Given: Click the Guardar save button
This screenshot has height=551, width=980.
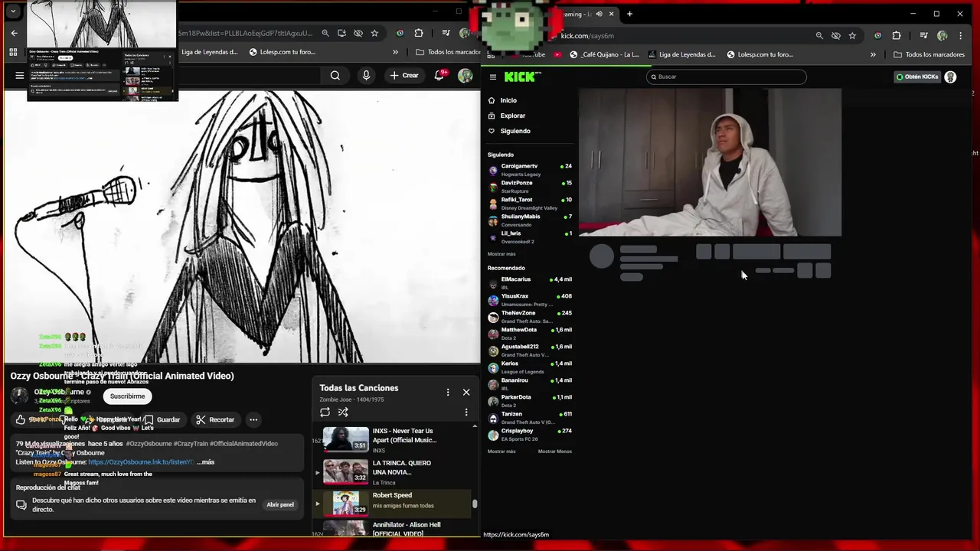Looking at the screenshot, I should 163,419.
